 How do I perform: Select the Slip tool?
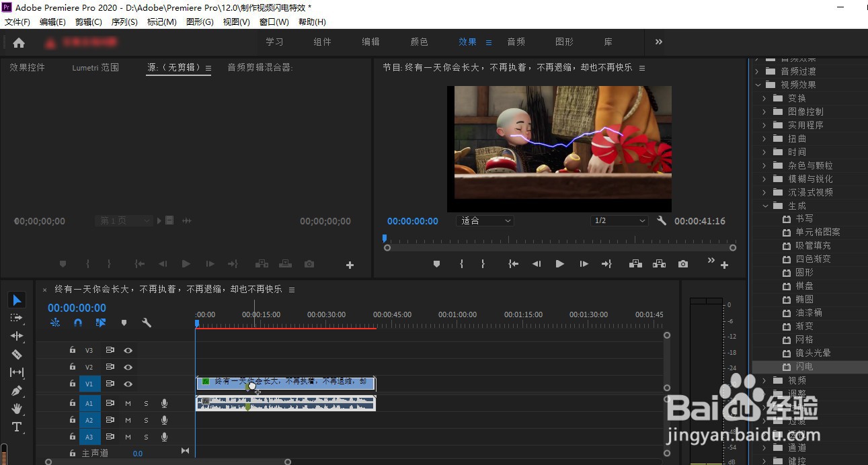tap(17, 372)
